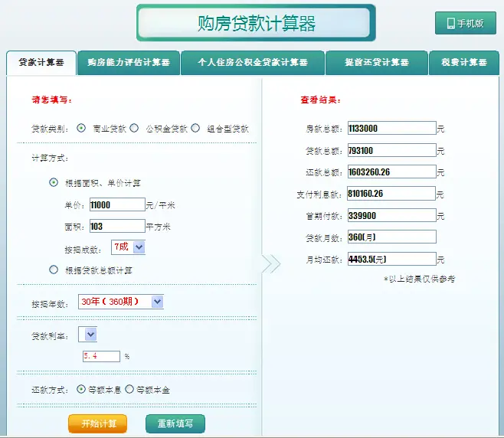Select 等额本金 repayment method
504x438 pixels.
129,389
